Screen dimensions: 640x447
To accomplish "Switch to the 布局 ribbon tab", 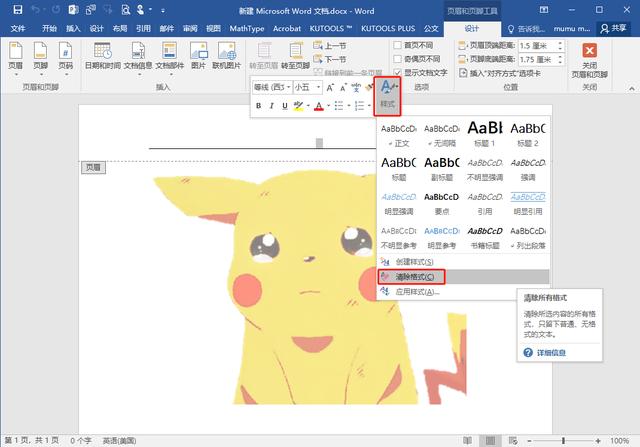I will 120,28.
